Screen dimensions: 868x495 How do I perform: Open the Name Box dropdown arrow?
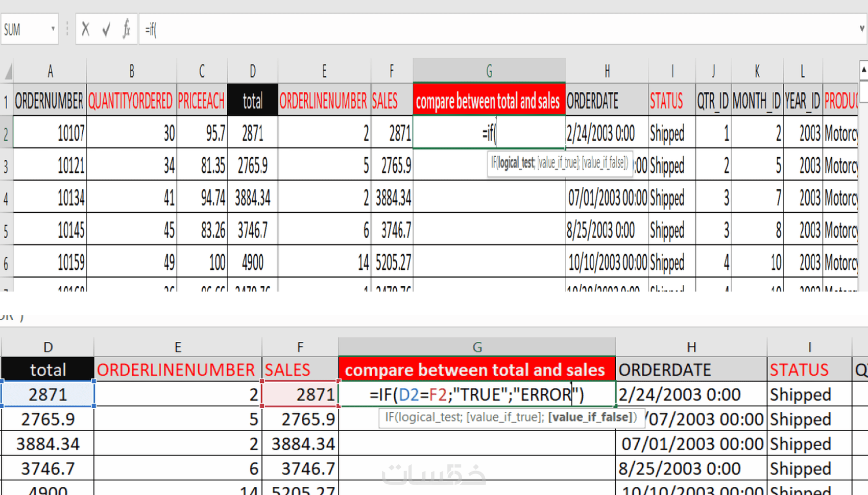(x=53, y=29)
